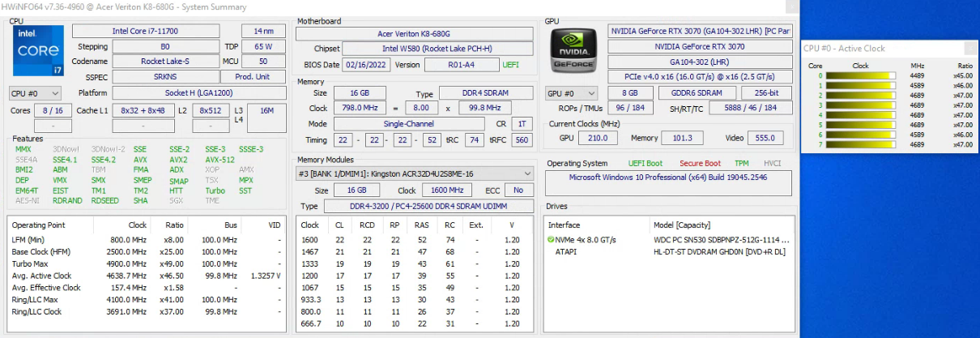Click the DDR4 SDRAM memory type field
Viewport: 980px width, 338px height.
click(486, 93)
